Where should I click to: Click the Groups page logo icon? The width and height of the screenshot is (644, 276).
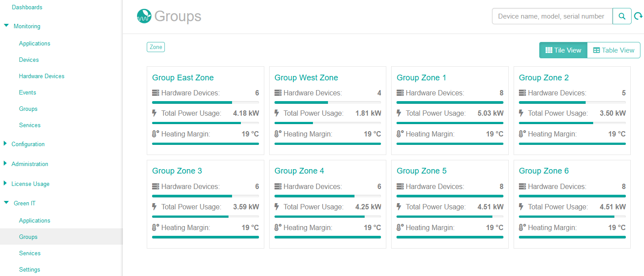click(145, 16)
